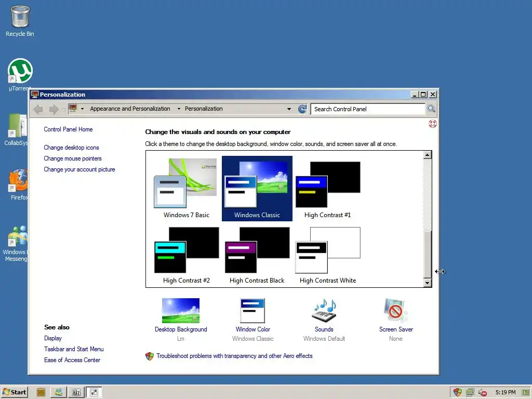The height and width of the screenshot is (399, 532).
Task: Refresh the Control Panel view
Action: 302,109
